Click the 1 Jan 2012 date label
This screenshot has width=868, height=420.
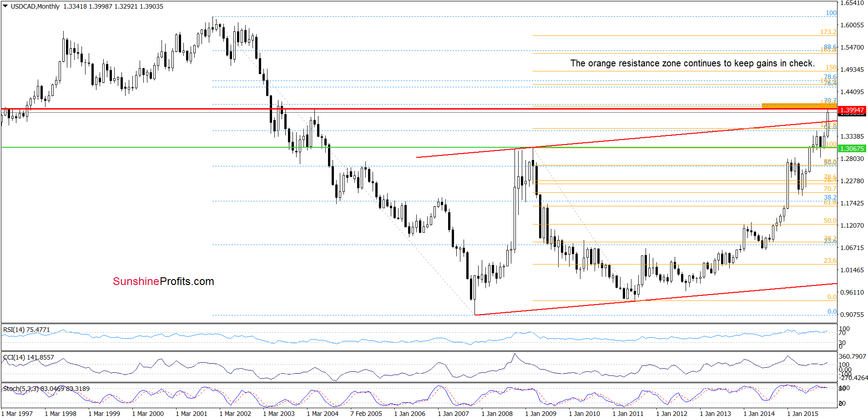[672, 414]
